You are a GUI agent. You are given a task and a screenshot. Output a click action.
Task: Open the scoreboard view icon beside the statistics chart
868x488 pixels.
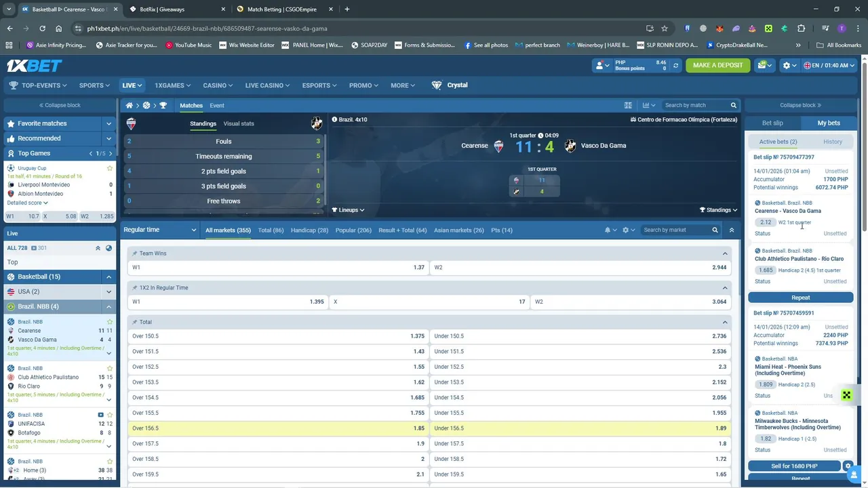click(628, 106)
